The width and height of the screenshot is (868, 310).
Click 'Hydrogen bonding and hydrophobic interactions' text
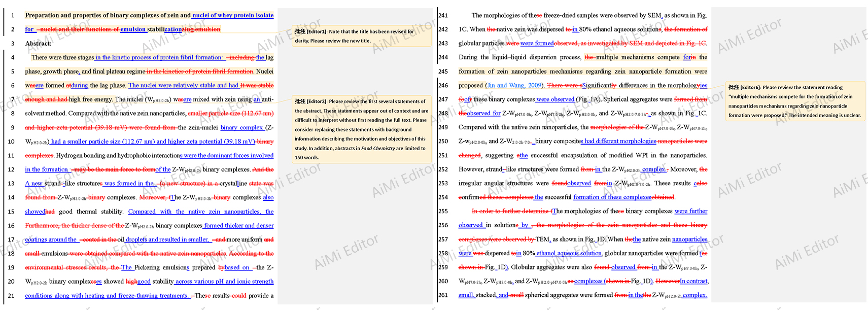coord(118,155)
